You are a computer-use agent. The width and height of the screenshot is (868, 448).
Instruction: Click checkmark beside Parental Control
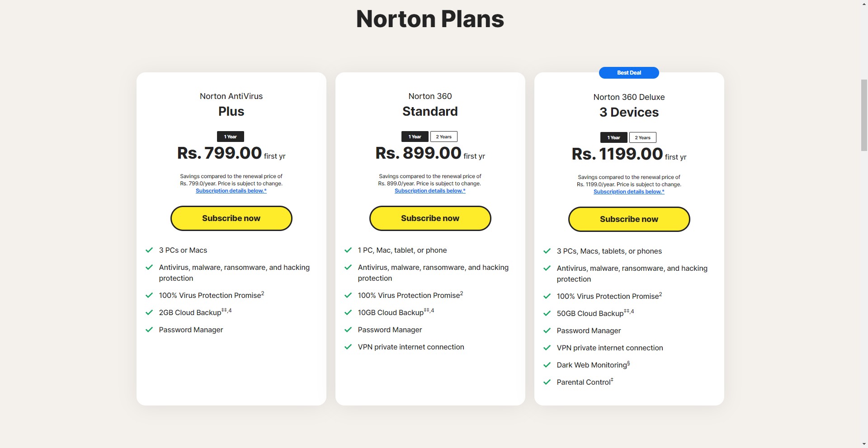click(x=547, y=382)
